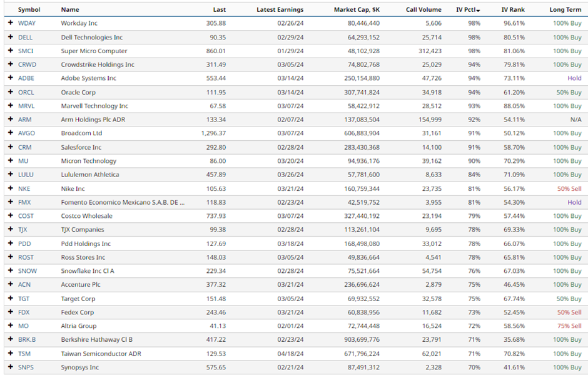Click plus icon beside ADBE
Screen dimensions: 588x380
click(x=10, y=78)
